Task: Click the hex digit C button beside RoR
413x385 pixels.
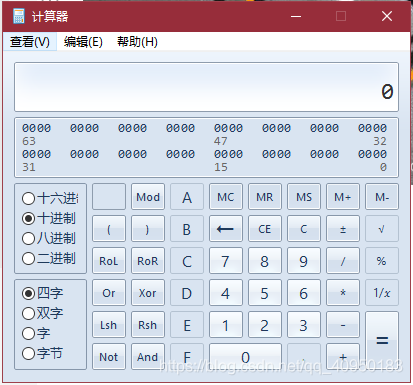Action: coord(187,261)
